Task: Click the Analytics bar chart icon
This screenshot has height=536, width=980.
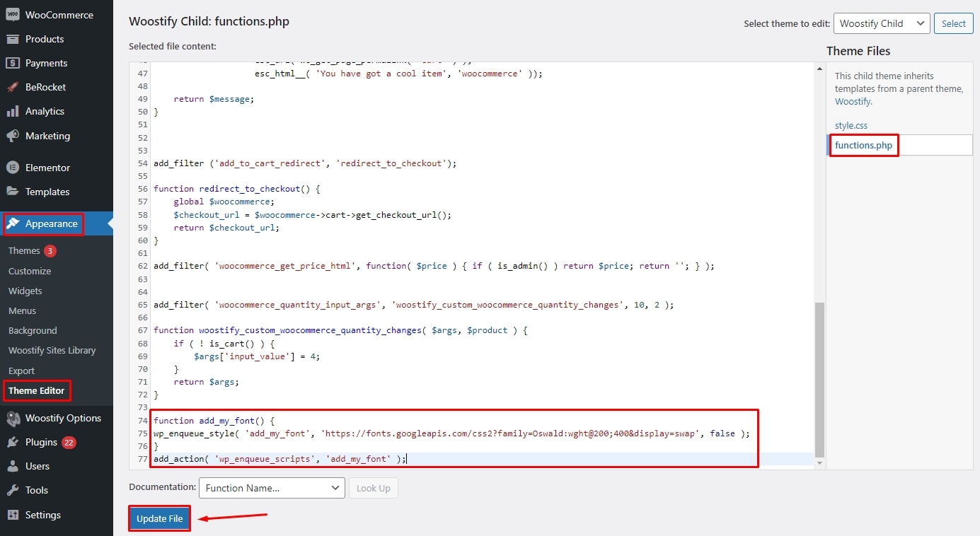Action: [x=13, y=111]
